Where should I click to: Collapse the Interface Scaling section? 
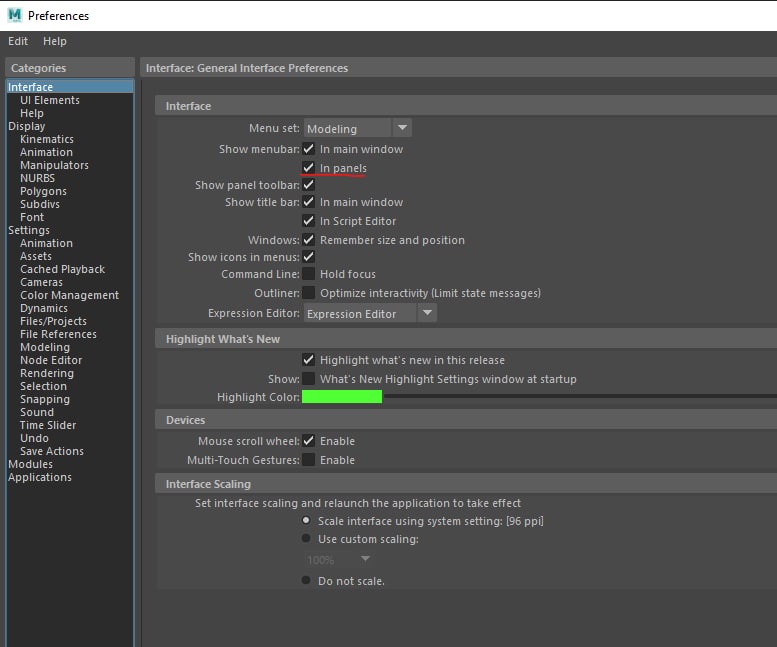(x=466, y=484)
